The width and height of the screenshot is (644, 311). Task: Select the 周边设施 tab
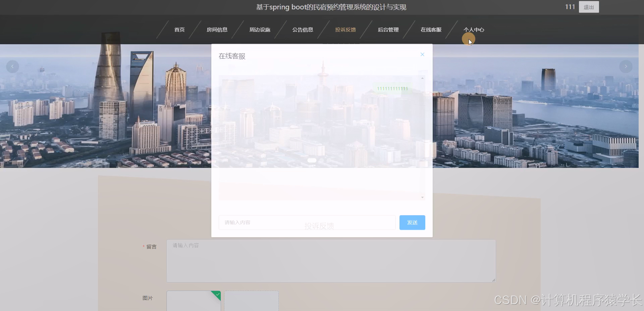[260, 29]
